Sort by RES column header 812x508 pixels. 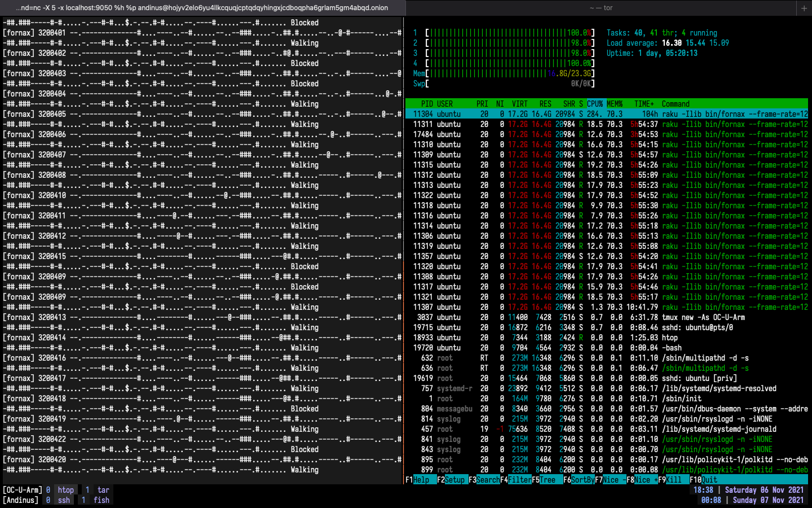pyautogui.click(x=545, y=104)
